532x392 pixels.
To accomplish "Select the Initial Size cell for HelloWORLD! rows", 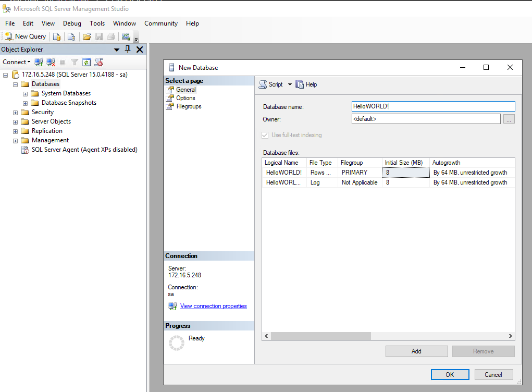I will [x=406, y=173].
